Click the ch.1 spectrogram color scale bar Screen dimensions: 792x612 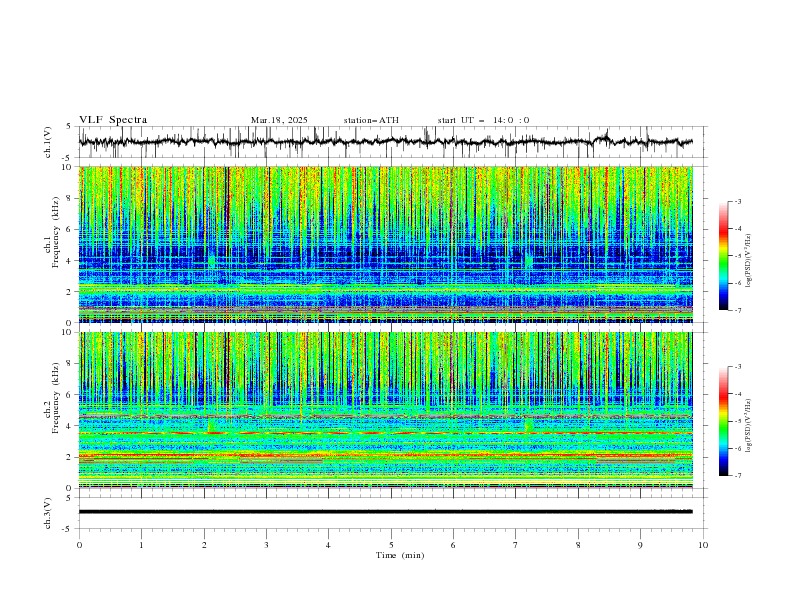click(x=723, y=255)
